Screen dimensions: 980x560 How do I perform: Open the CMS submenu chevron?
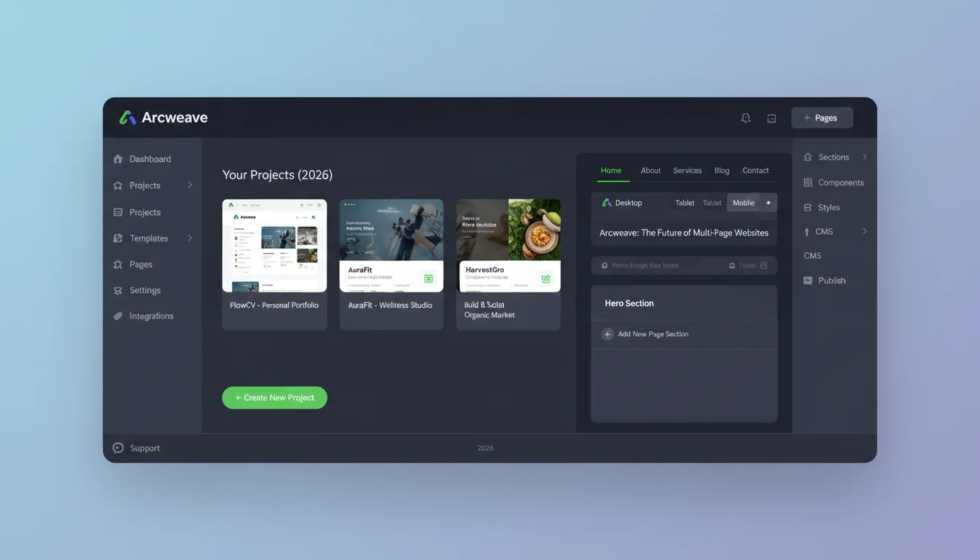tap(865, 231)
